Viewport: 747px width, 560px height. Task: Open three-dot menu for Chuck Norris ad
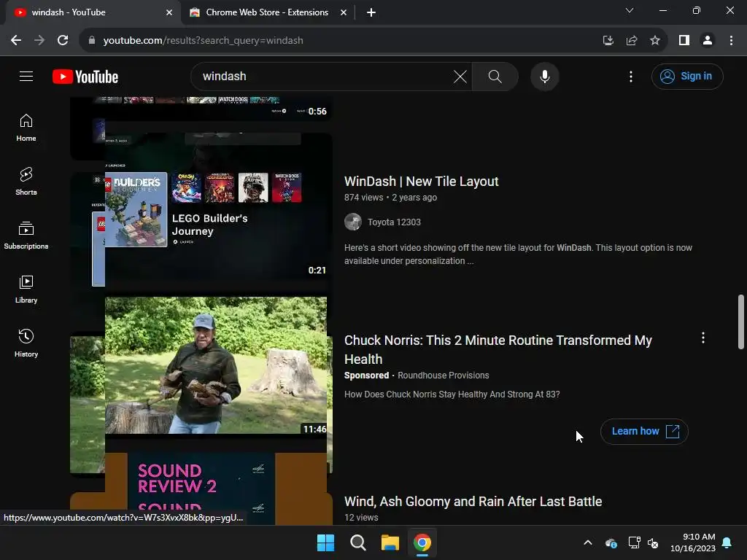point(703,338)
